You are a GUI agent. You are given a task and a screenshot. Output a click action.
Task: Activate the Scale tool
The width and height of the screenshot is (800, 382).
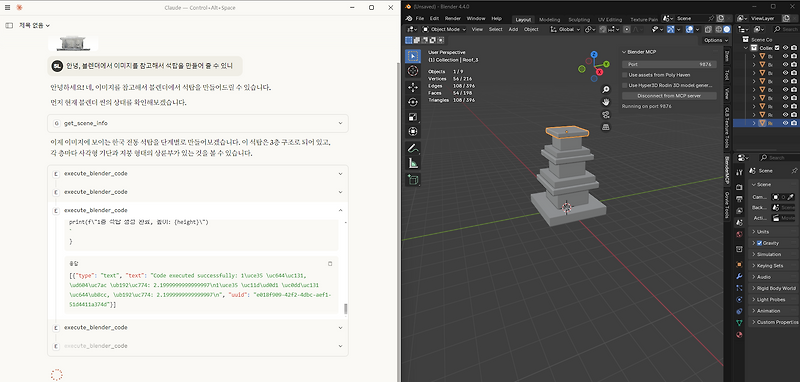point(413,117)
